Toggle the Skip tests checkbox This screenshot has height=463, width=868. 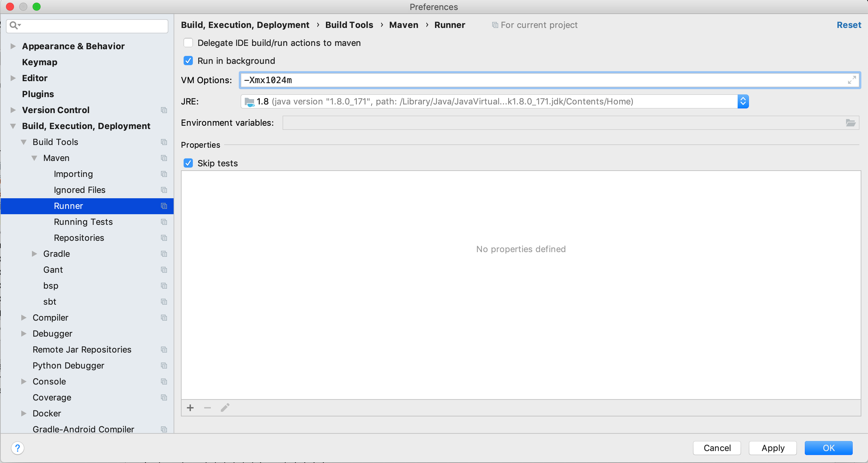[x=188, y=163]
